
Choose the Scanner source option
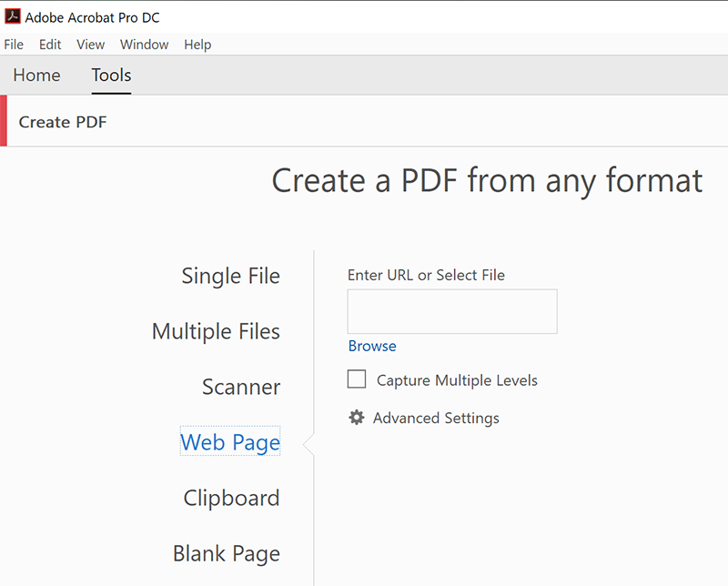pyautogui.click(x=241, y=387)
